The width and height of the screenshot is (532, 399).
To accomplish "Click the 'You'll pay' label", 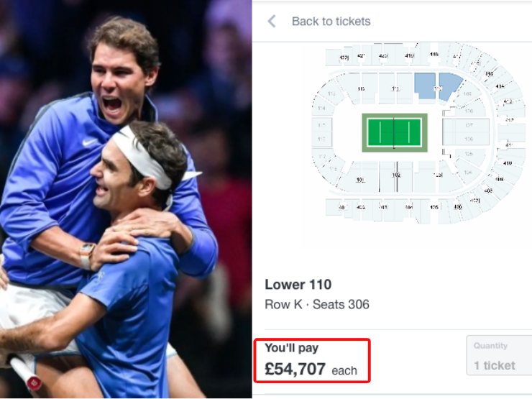I will (x=291, y=349).
